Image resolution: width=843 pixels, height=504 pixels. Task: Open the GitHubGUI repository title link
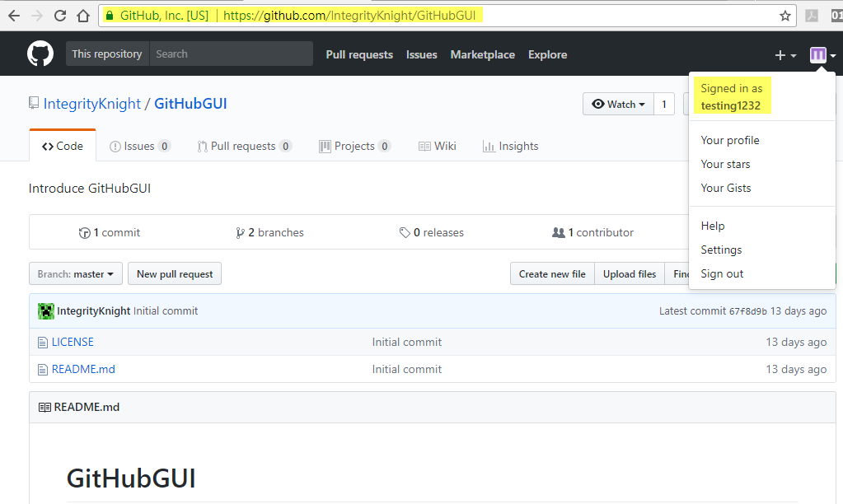191,104
